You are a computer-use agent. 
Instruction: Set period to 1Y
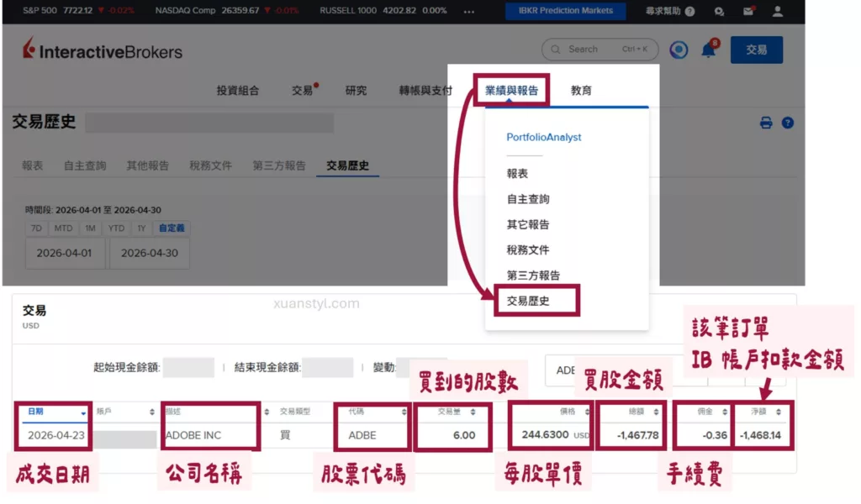pyautogui.click(x=141, y=228)
